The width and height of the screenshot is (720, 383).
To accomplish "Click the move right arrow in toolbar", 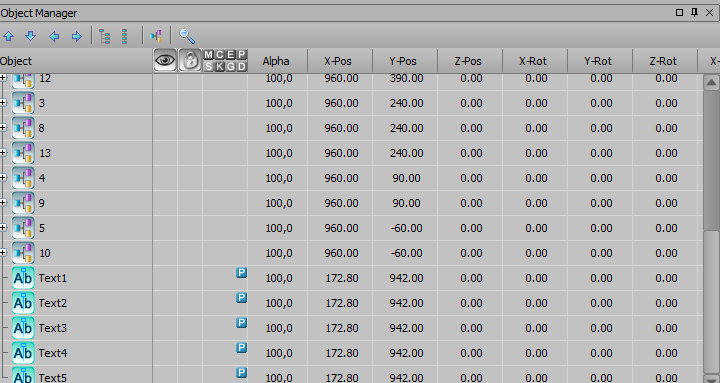I will click(x=77, y=36).
